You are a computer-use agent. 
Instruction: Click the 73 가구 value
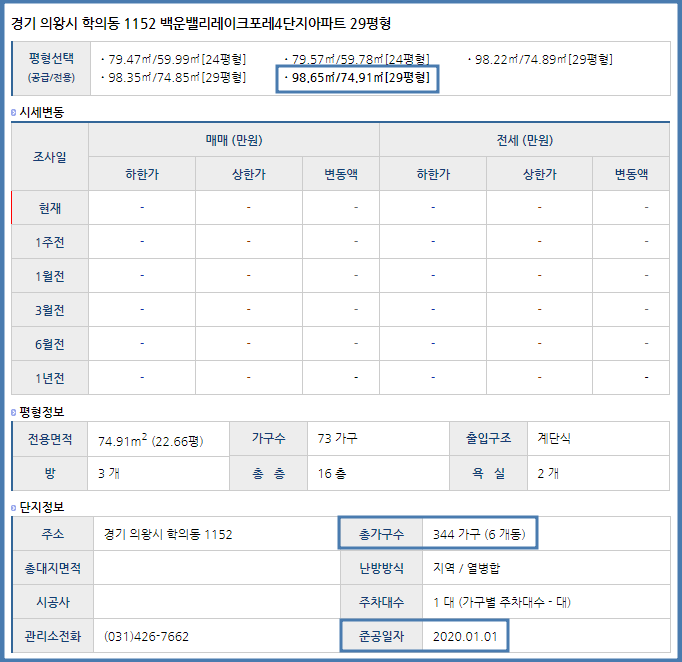pos(338,438)
